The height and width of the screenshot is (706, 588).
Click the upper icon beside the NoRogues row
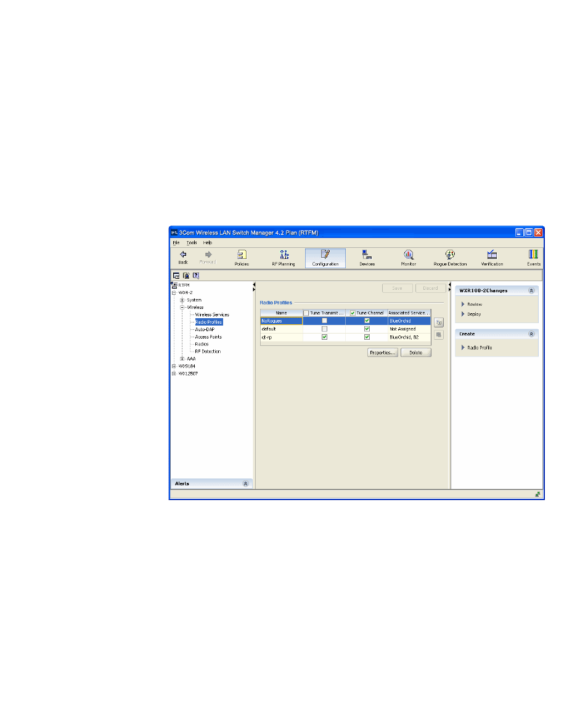[x=439, y=322]
